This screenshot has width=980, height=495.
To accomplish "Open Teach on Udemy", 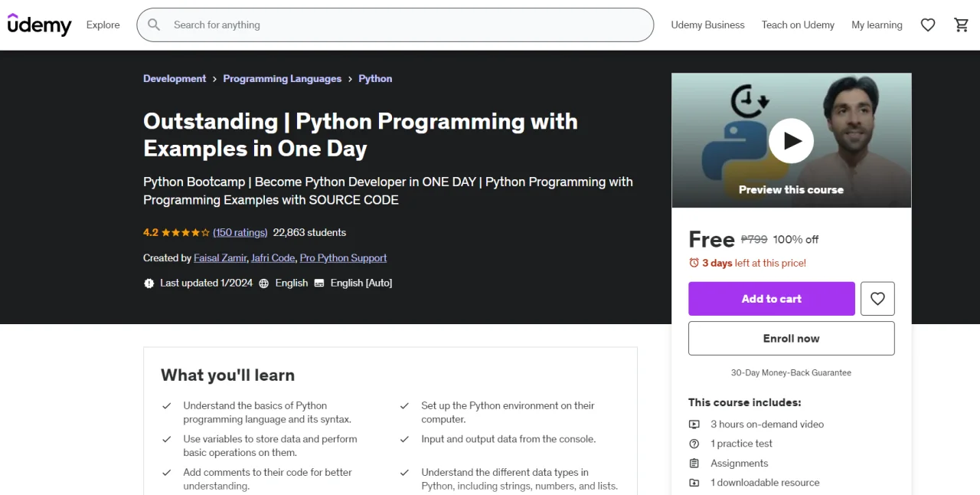I will tap(798, 25).
